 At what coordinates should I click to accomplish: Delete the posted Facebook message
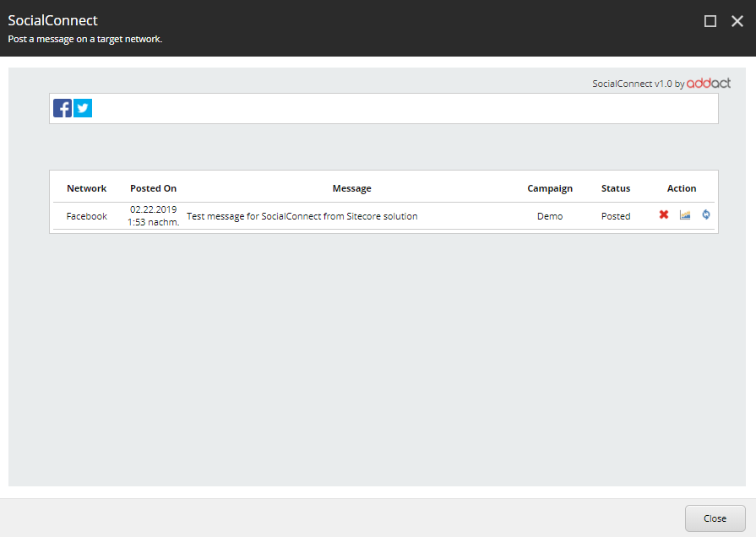[664, 215]
